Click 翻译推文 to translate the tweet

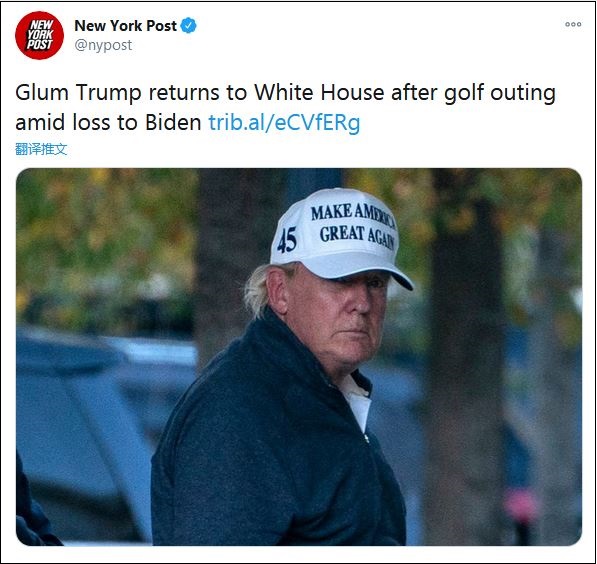41,149
